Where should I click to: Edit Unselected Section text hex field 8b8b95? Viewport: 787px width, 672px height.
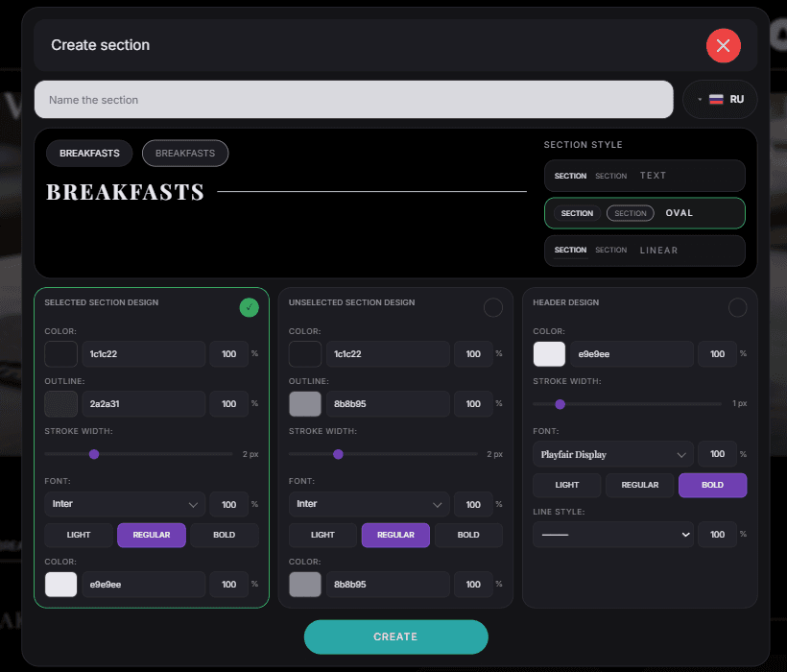388,585
